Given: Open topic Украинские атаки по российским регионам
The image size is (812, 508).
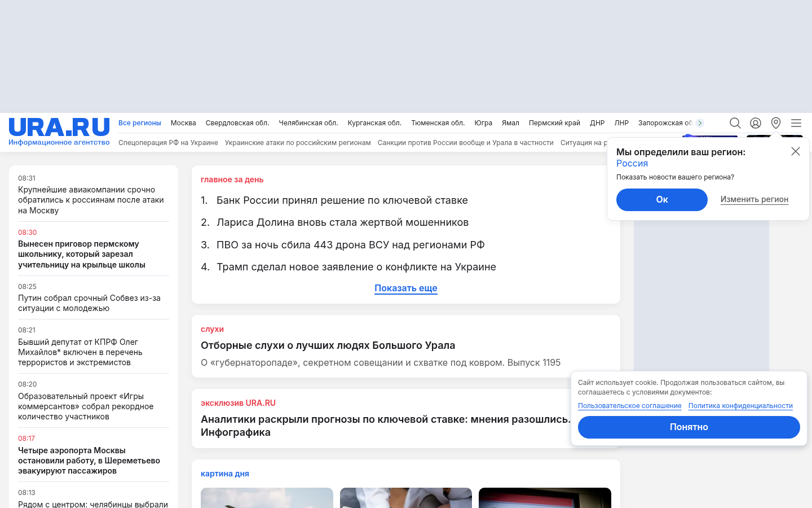Looking at the screenshot, I should 298,143.
